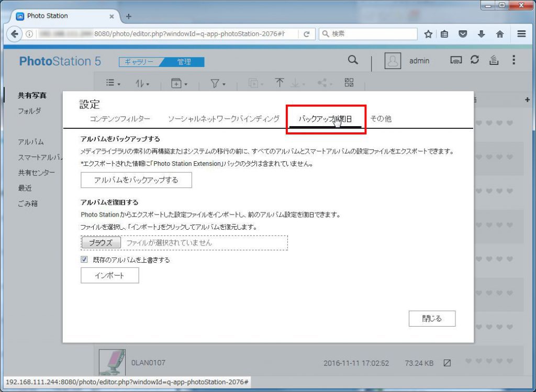
Task: Open the slideshow play dropdown
Action: pos(255,83)
